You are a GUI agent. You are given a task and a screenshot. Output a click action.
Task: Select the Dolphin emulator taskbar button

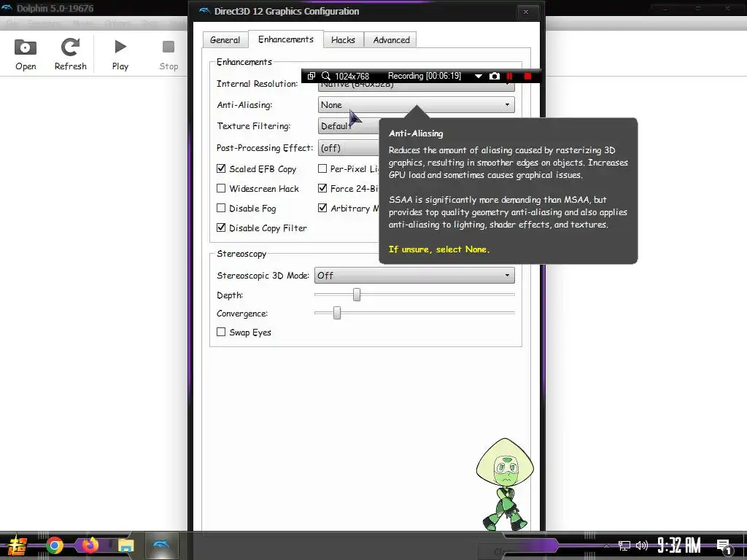161,545
